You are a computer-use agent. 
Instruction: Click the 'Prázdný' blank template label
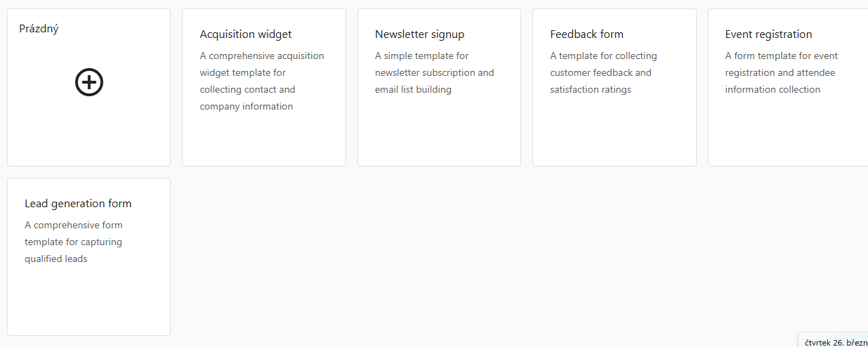[x=39, y=29]
